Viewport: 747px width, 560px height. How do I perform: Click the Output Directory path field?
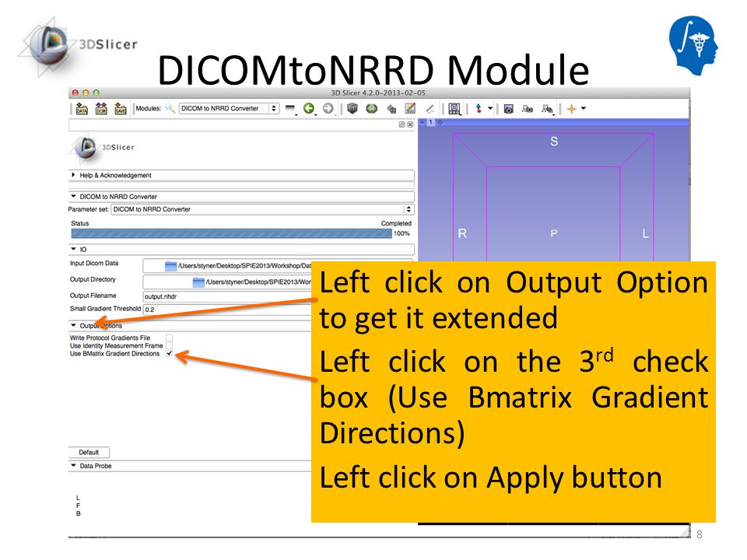tap(227, 282)
